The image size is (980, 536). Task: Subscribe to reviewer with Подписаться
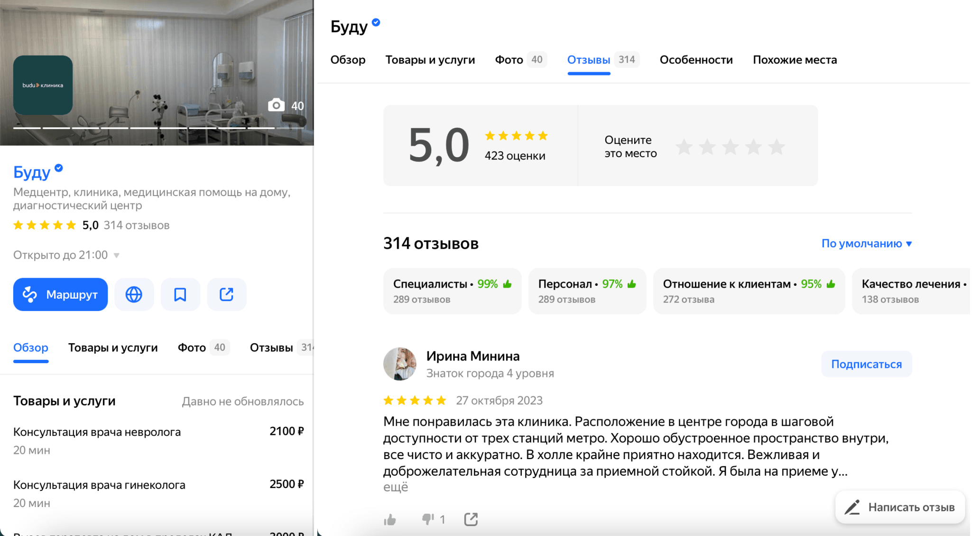tap(867, 364)
